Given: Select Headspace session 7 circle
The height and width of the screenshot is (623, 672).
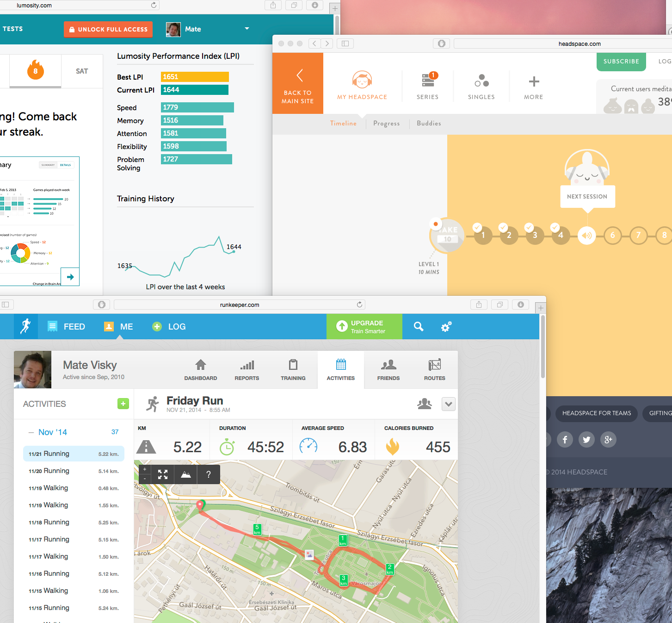Looking at the screenshot, I should pyautogui.click(x=638, y=235).
